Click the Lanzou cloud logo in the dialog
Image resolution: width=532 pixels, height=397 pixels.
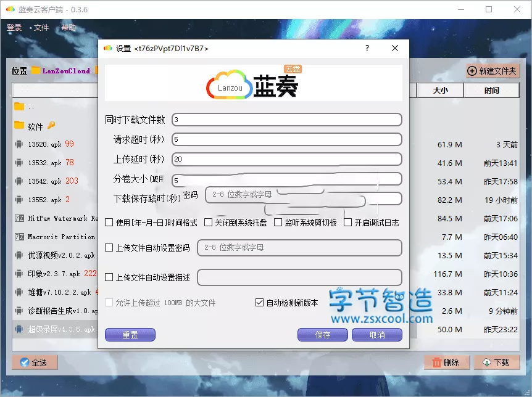230,85
